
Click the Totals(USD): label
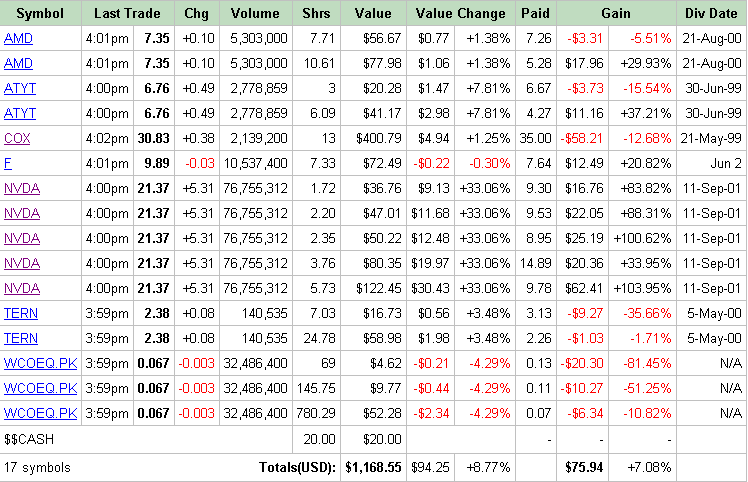click(x=298, y=467)
